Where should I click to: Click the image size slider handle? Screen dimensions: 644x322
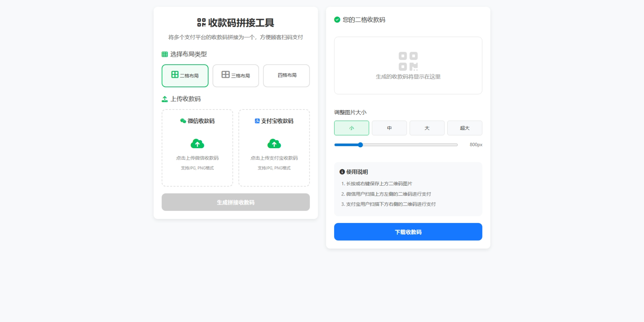(360, 145)
